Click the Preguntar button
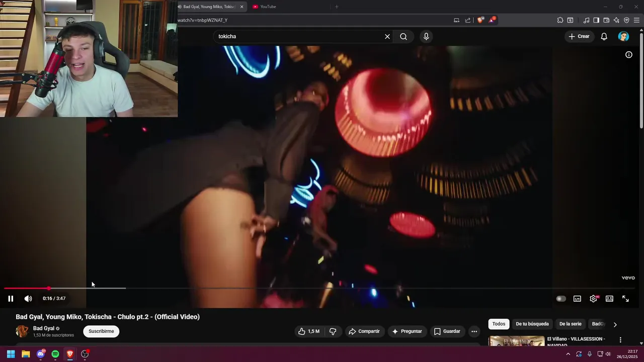This screenshot has width=644, height=362. click(407, 331)
